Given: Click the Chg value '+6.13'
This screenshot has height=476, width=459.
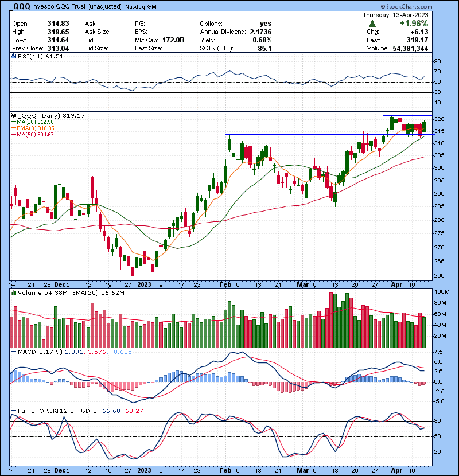Looking at the screenshot, I should (x=419, y=32).
